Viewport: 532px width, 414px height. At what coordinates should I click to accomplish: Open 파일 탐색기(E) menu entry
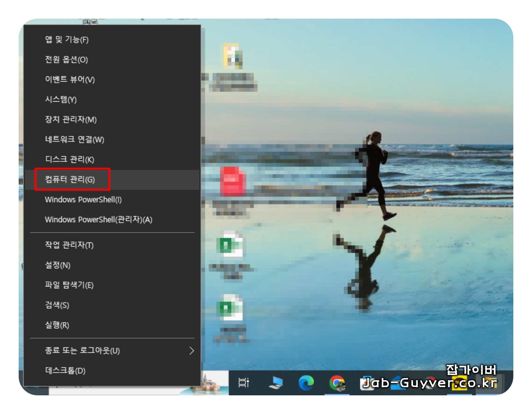point(69,285)
